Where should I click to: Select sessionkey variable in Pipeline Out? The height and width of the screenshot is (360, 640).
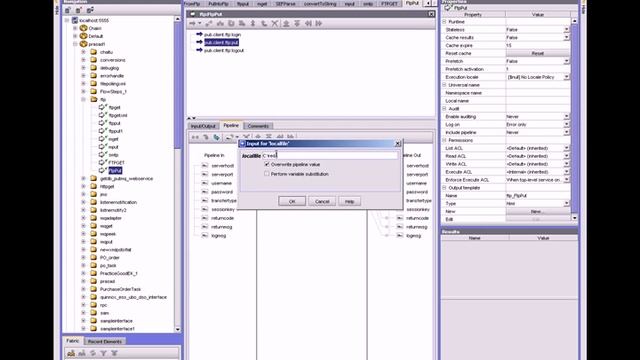tap(418, 209)
